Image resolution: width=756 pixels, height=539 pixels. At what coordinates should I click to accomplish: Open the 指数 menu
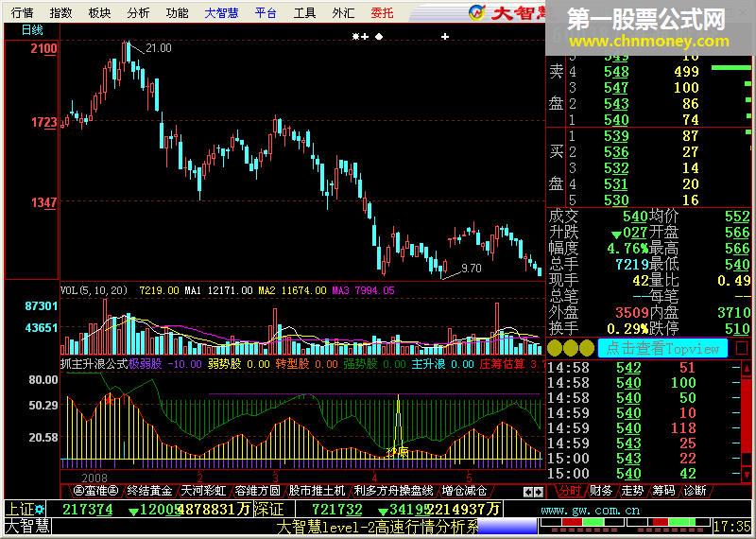coord(60,13)
